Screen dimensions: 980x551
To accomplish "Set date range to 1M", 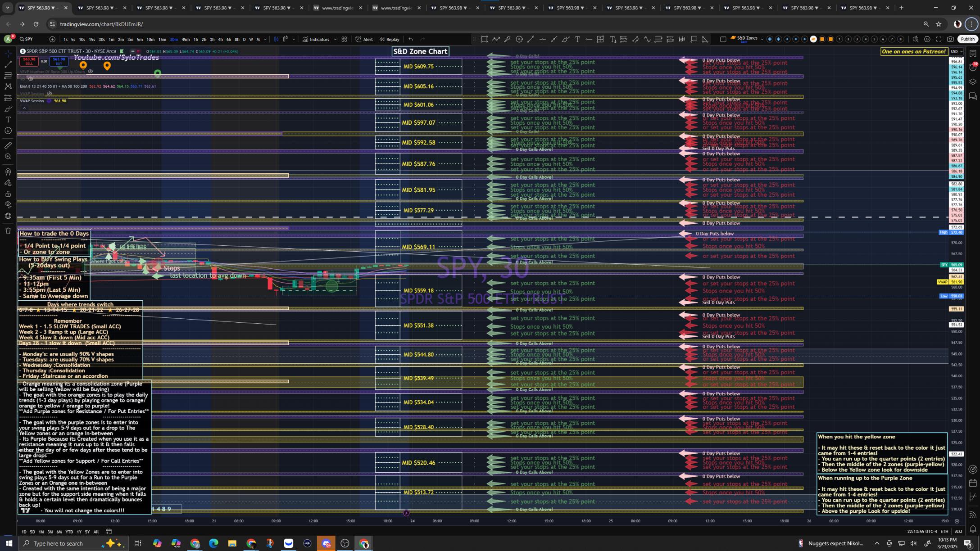I will pyautogui.click(x=41, y=532).
